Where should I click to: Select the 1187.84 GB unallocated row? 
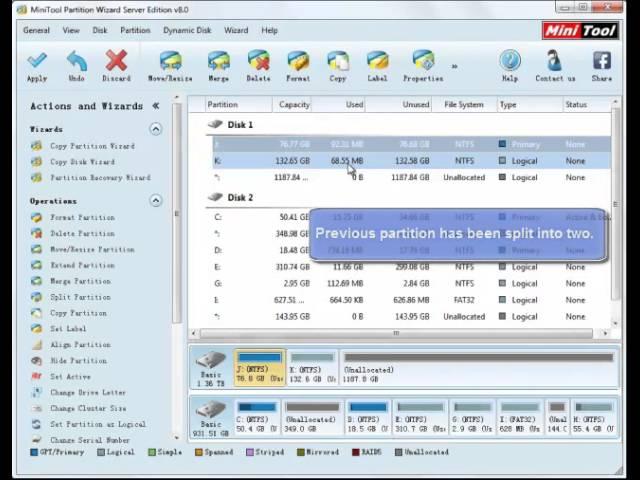tap(411, 178)
